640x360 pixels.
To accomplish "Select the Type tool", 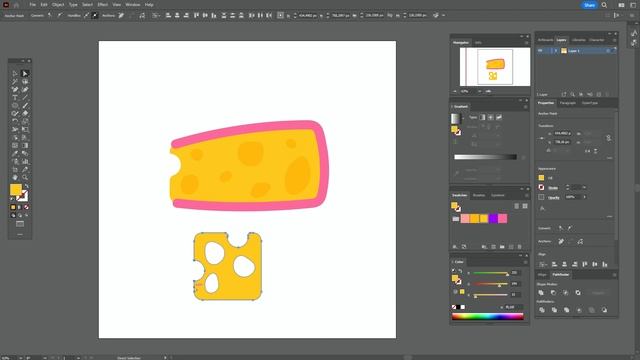I will [15, 98].
